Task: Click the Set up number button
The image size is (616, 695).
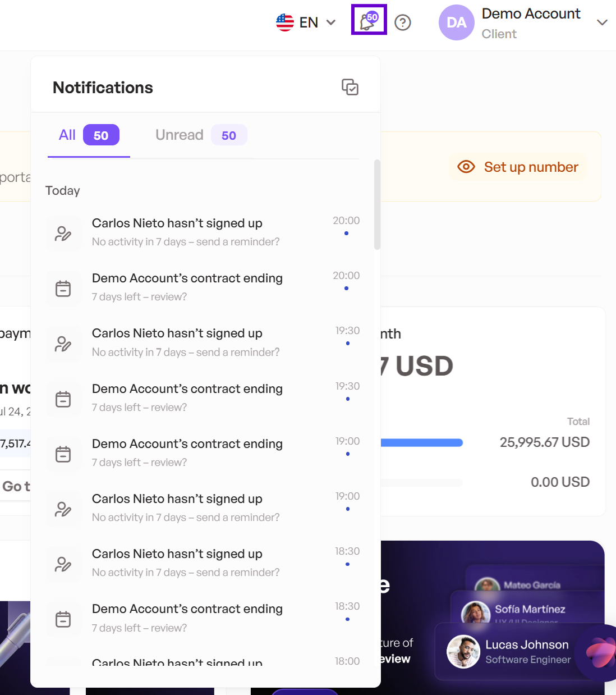Action: pyautogui.click(x=517, y=167)
